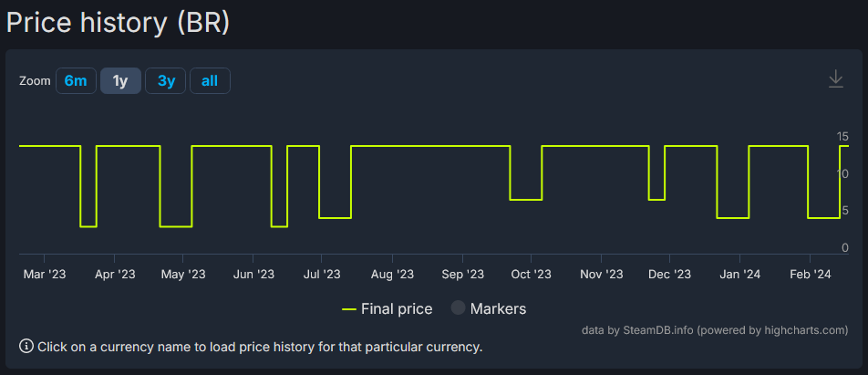Show all price history with all button

(x=210, y=81)
